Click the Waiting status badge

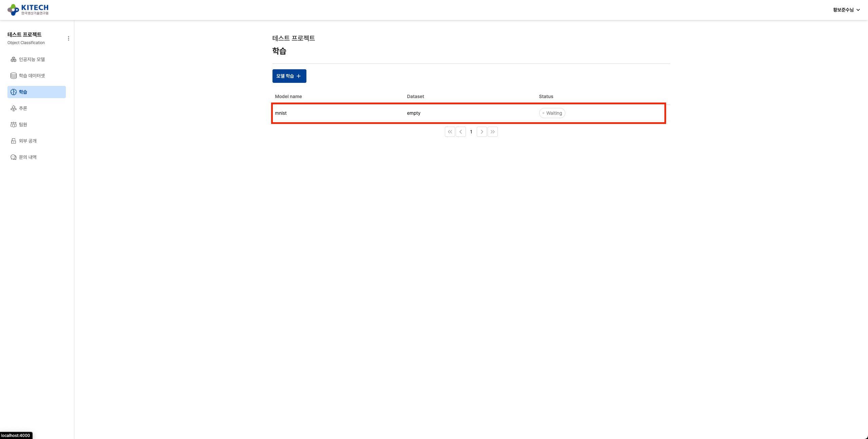pos(552,113)
